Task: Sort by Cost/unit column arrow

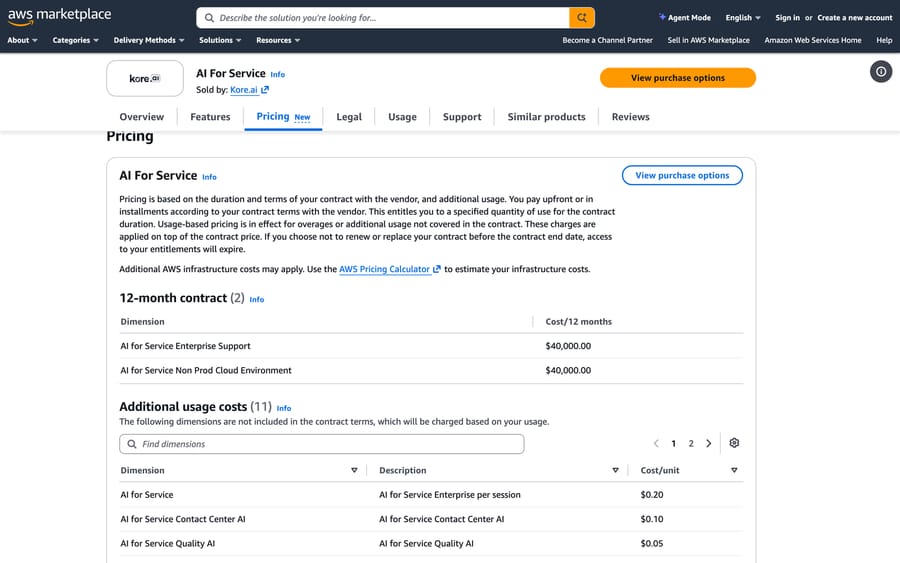Action: [x=734, y=470]
